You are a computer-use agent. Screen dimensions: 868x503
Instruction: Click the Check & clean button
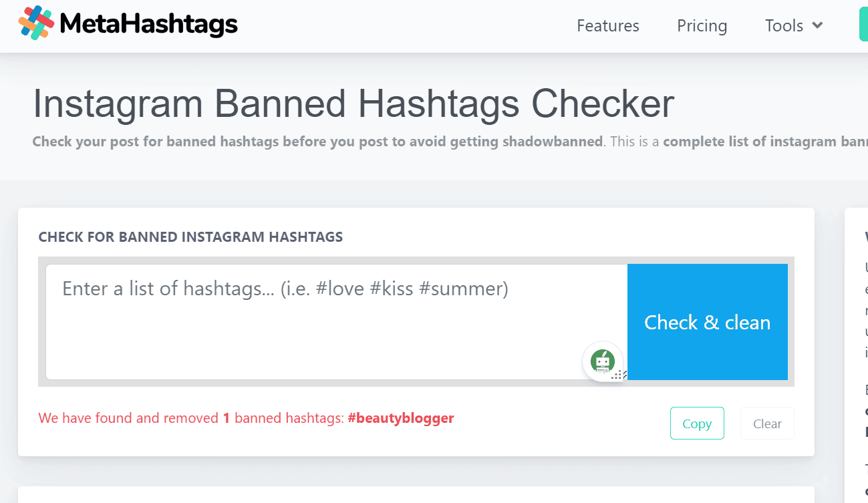click(x=708, y=322)
